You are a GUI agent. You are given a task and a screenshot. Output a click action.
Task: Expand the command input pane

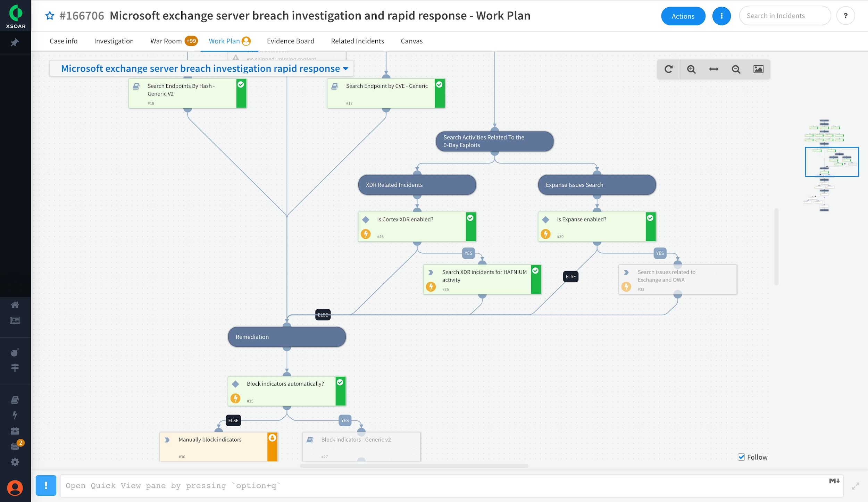pyautogui.click(x=856, y=486)
